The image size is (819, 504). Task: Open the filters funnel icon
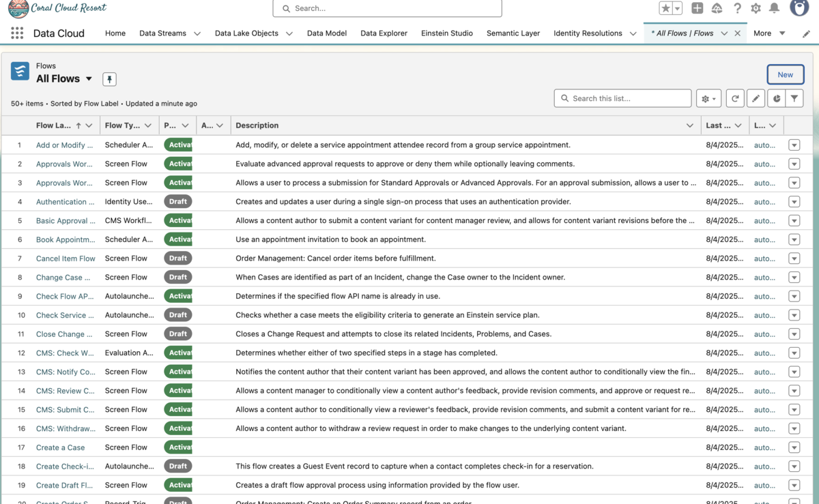(794, 99)
